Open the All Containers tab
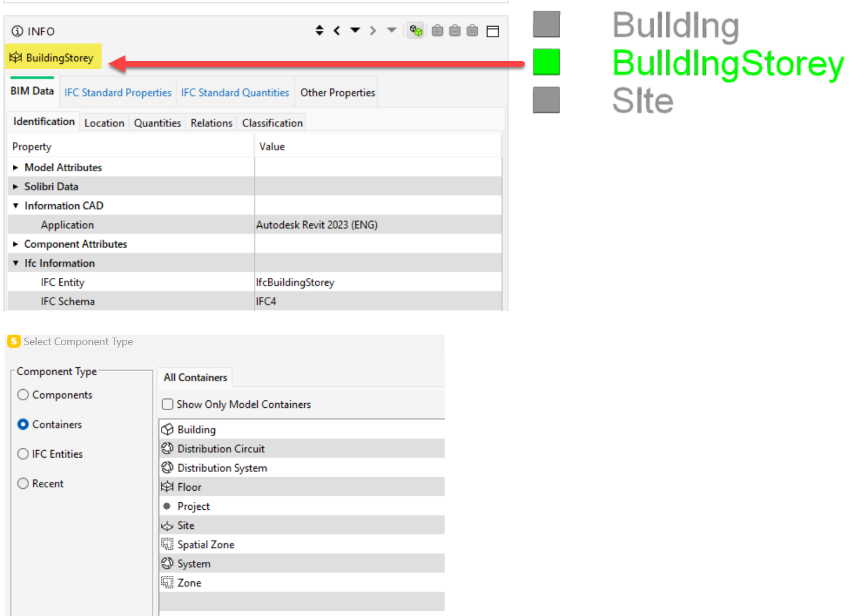Image resolution: width=862 pixels, height=616 pixels. pos(196,378)
